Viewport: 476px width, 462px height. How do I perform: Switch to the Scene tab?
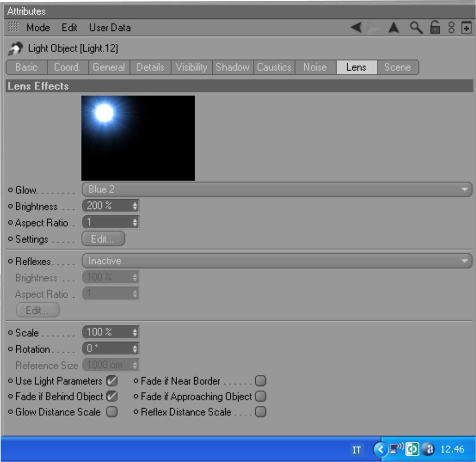click(x=398, y=67)
